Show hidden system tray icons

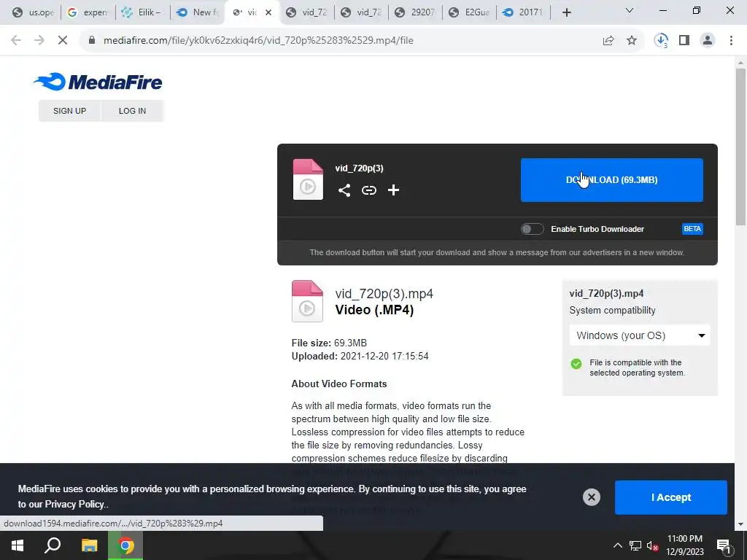coord(617,545)
